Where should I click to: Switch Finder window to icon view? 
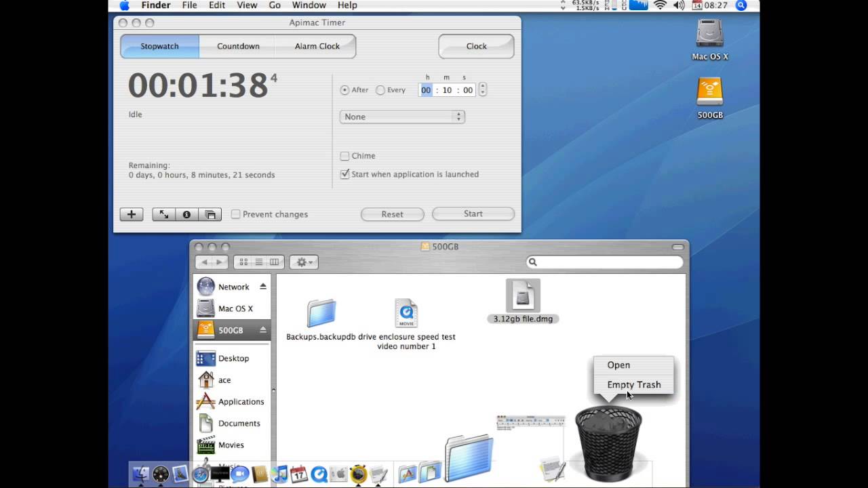tap(243, 262)
